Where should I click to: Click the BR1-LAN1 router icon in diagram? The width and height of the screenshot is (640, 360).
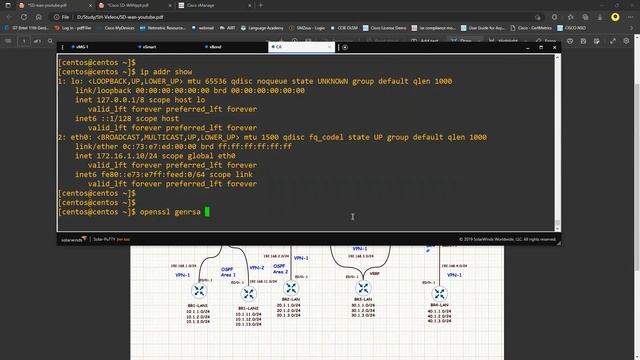[199, 291]
